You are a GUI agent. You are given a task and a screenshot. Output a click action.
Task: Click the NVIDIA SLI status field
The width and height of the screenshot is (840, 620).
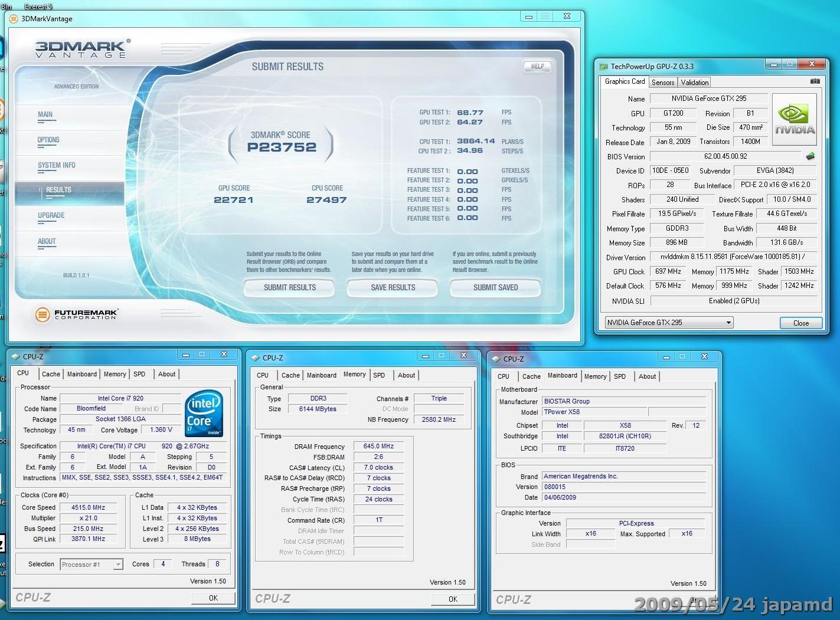(x=734, y=301)
